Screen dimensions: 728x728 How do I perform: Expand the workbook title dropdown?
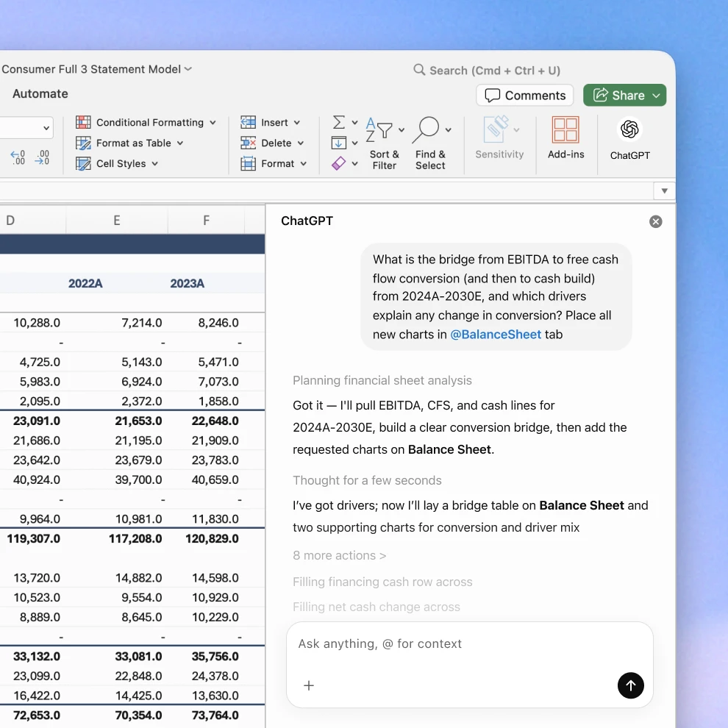(x=188, y=68)
